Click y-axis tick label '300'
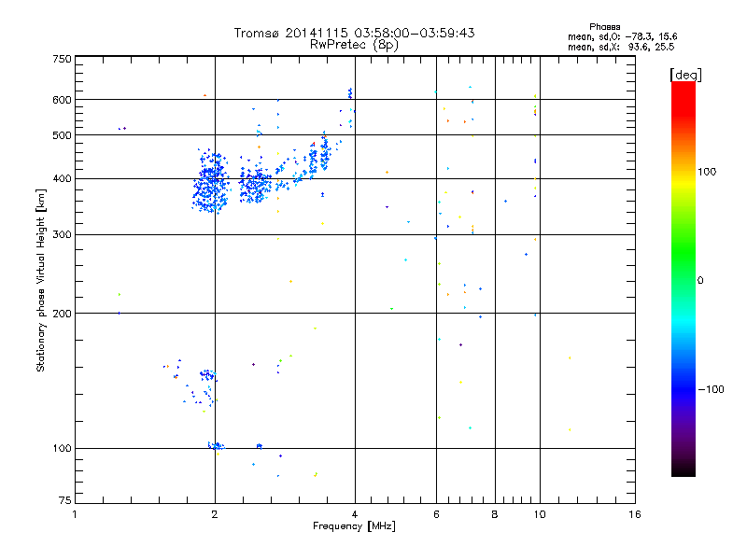The width and height of the screenshot is (747, 560). click(62, 235)
